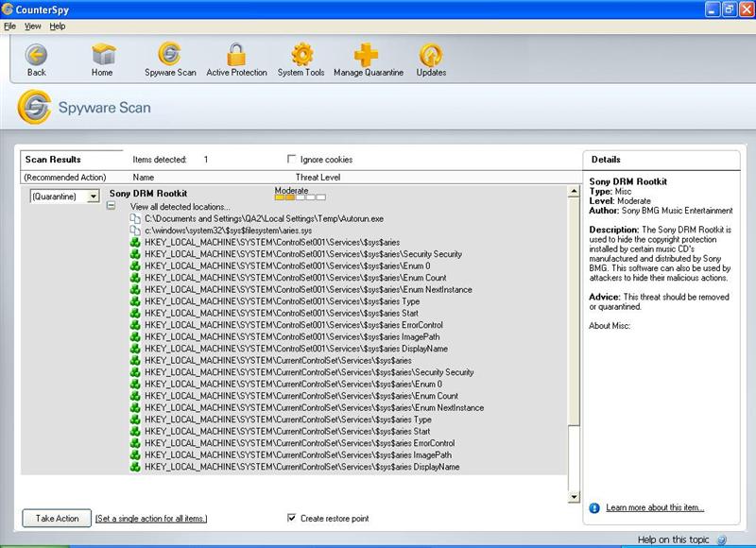This screenshot has height=548, width=756.
Task: Select the Autorun.exe file path row
Action: coord(265,219)
